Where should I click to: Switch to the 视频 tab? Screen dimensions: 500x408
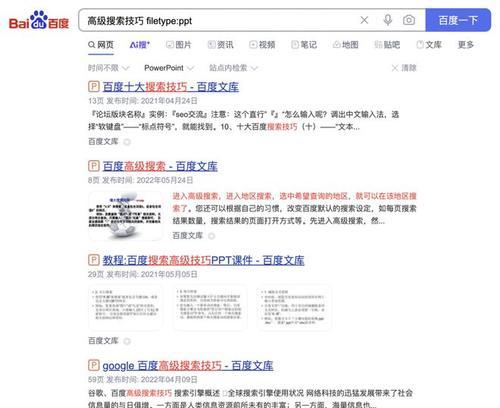tap(262, 45)
